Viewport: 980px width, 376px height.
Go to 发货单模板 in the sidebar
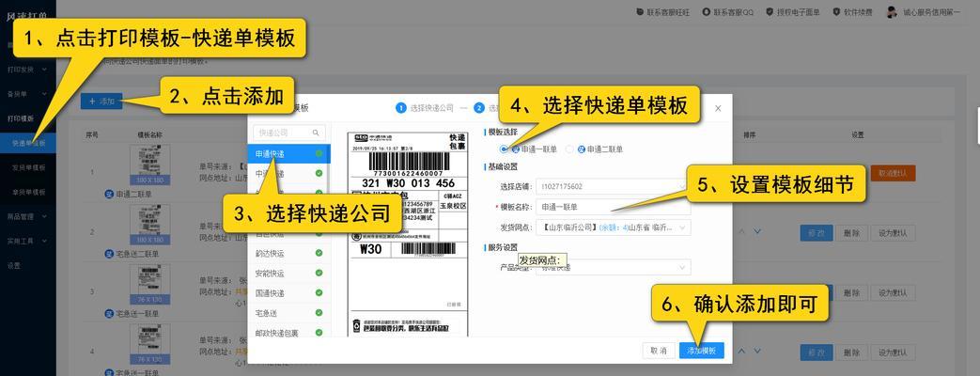pyautogui.click(x=27, y=167)
